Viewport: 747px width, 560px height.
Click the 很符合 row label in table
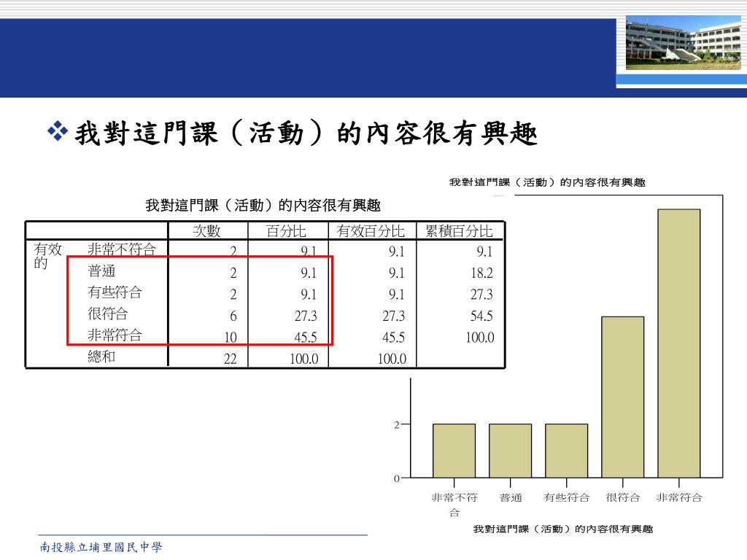(108, 314)
